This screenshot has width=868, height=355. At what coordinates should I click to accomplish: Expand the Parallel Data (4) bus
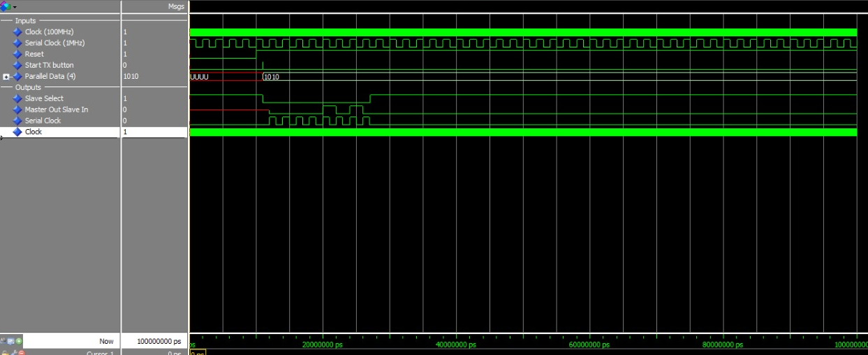tap(6, 76)
